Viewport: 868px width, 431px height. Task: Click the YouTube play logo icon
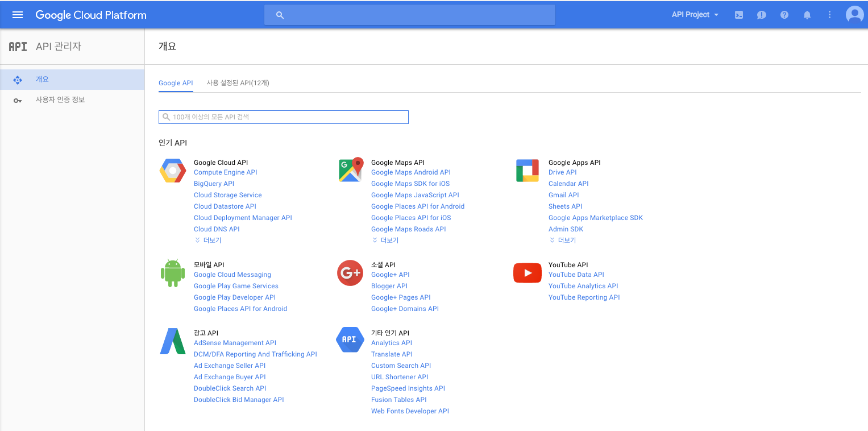coord(528,273)
